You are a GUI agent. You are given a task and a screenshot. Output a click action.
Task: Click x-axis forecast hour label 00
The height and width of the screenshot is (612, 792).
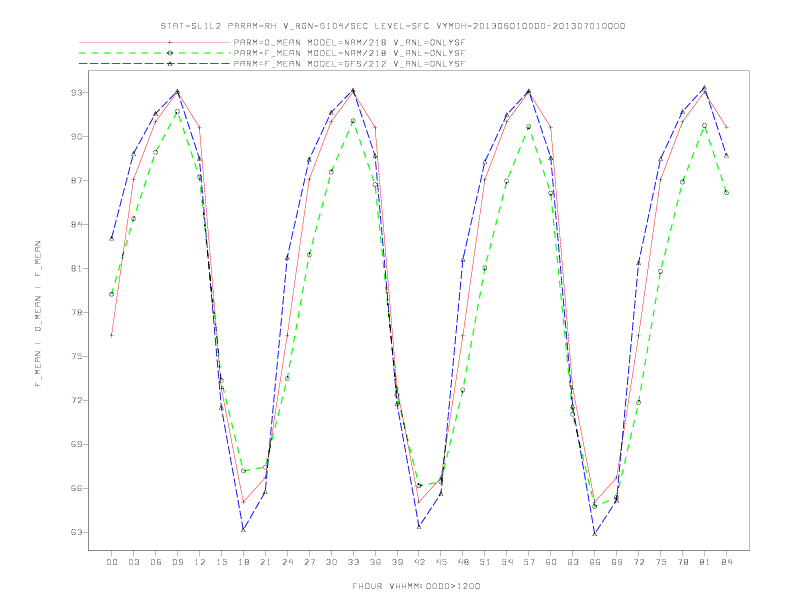click(112, 562)
